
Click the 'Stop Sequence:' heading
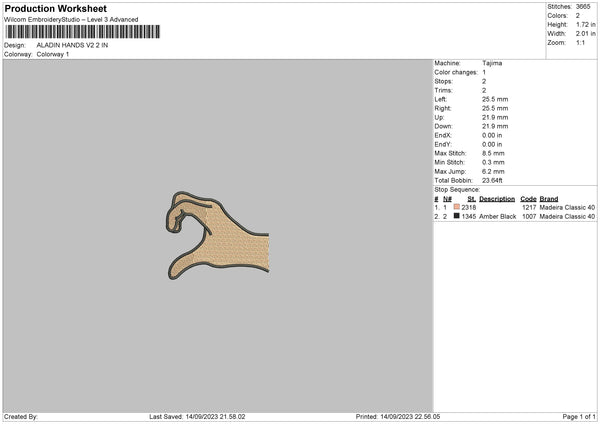pyautogui.click(x=457, y=190)
